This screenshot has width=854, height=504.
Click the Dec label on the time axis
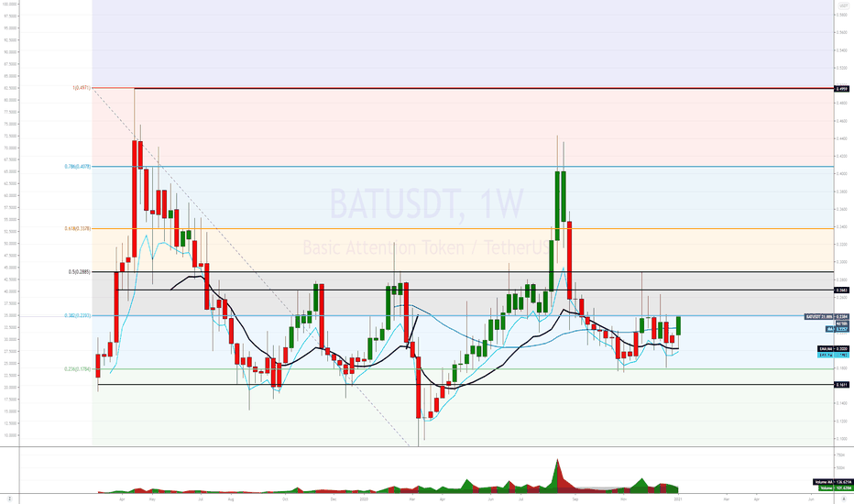pos(334,499)
